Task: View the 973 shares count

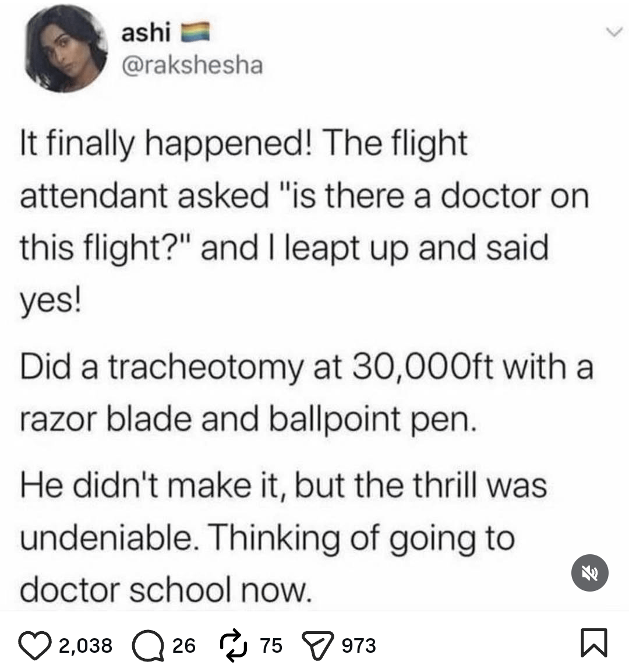Action: 359,645
